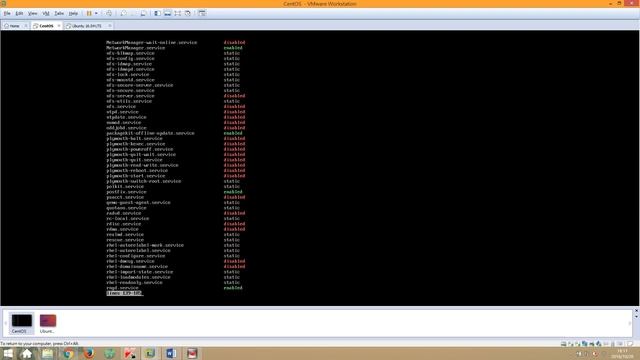Screen dimensions: 640x360
Task: Open thumbnail bar options dropdown arrow
Action: click(x=636, y=317)
